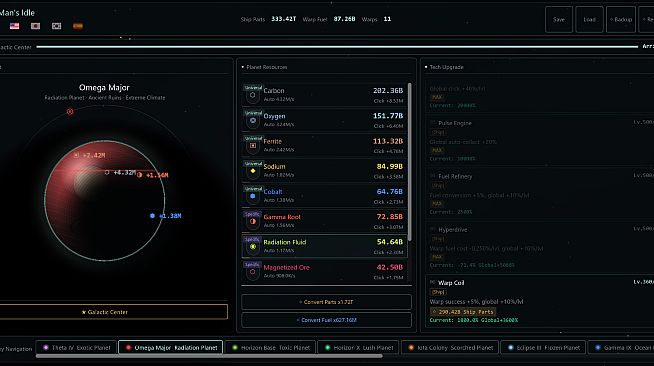Click the Radiation Fluid row name
Viewport: 654px width, 366px height.
point(285,242)
